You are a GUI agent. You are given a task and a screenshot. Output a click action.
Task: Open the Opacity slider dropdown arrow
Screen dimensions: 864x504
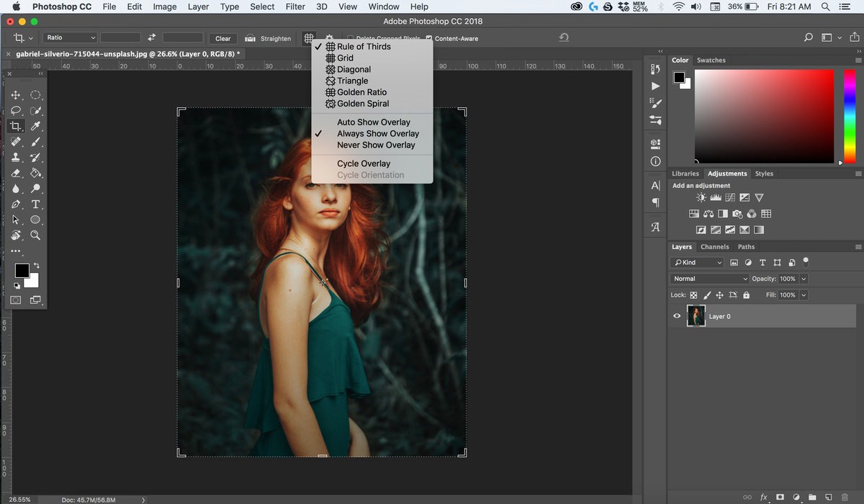(804, 279)
